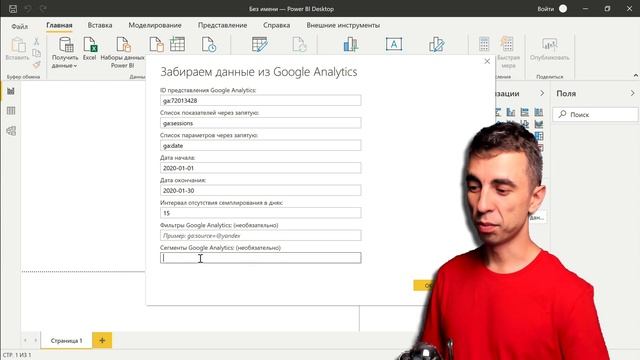Switch to Model view in sidebar
The height and width of the screenshot is (360, 640).
coord(11,131)
